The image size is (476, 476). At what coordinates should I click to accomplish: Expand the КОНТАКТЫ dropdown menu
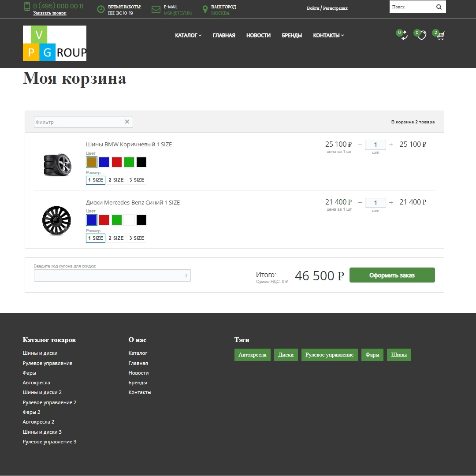point(328,35)
